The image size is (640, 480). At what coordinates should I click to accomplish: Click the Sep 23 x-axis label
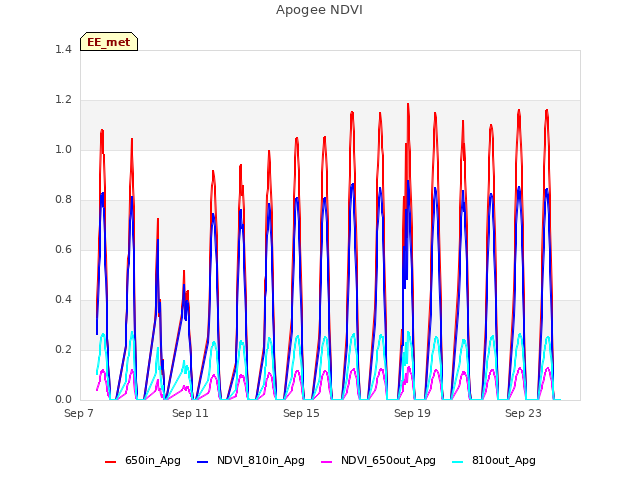coord(523,413)
